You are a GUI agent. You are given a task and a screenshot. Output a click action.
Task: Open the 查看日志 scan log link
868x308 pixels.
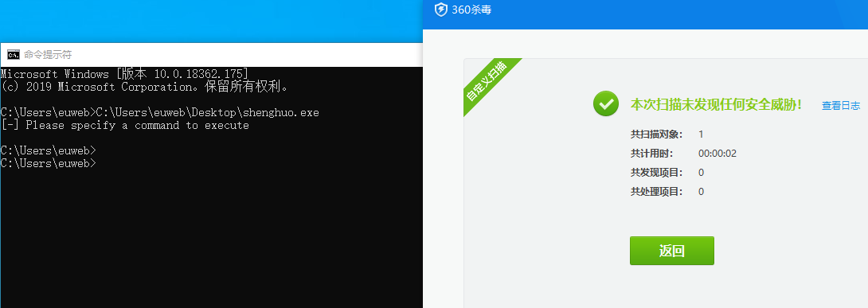[x=841, y=106]
